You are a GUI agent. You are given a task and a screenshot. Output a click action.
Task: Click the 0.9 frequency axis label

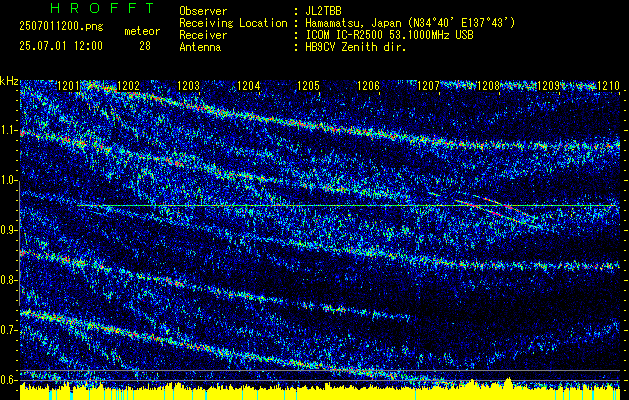pos(9,230)
